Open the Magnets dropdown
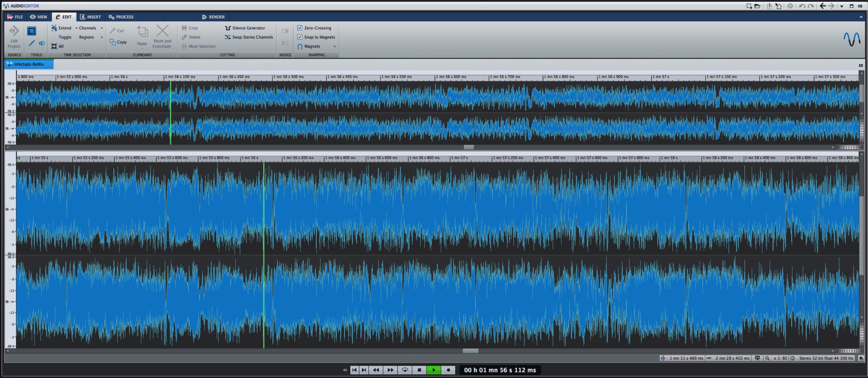The width and height of the screenshot is (868, 378). [x=334, y=46]
